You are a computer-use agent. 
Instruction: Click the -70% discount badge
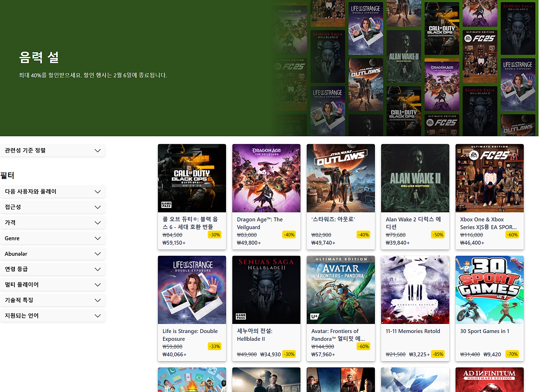coord(512,354)
